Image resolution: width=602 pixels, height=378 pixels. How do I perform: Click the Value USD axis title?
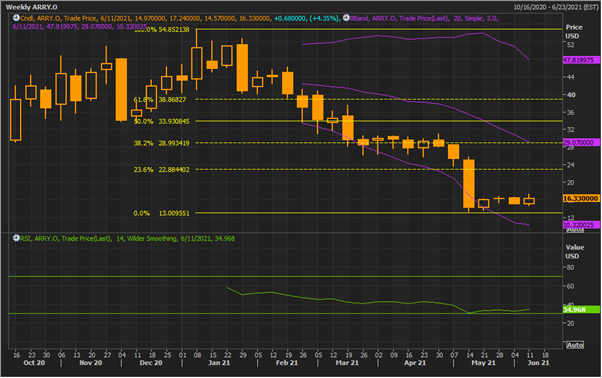coord(574,252)
